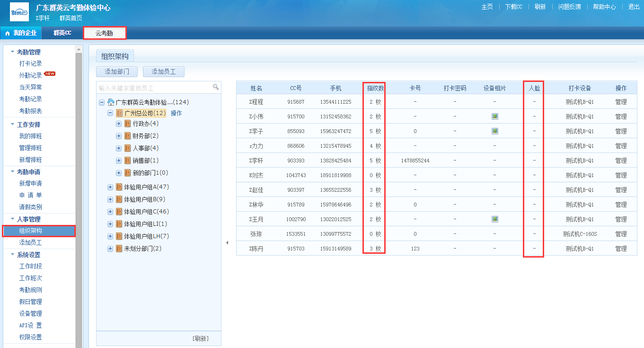This screenshot has height=348, width=644.
Task: Open 设备管理 in sidebar
Action: coord(30,313)
